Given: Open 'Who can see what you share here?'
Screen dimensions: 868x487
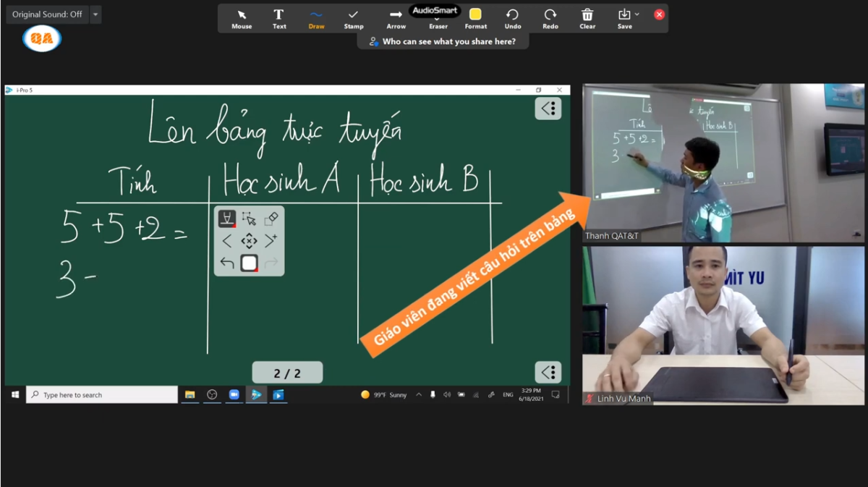Looking at the screenshot, I should (443, 41).
